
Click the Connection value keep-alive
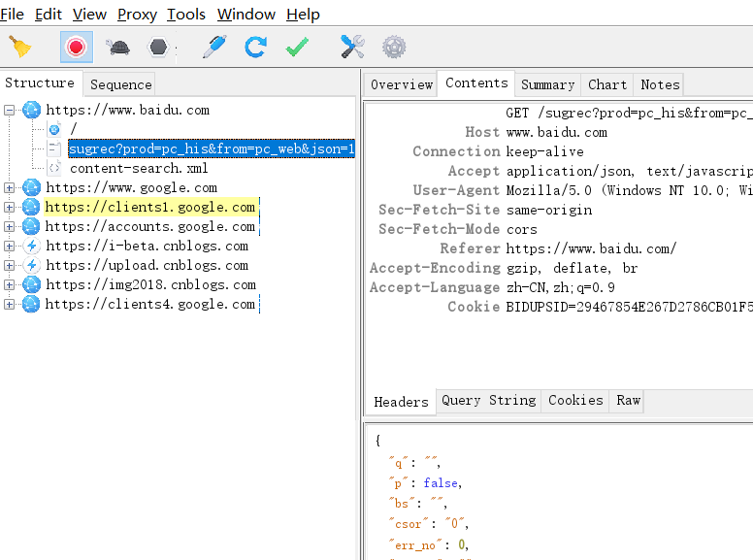point(545,151)
